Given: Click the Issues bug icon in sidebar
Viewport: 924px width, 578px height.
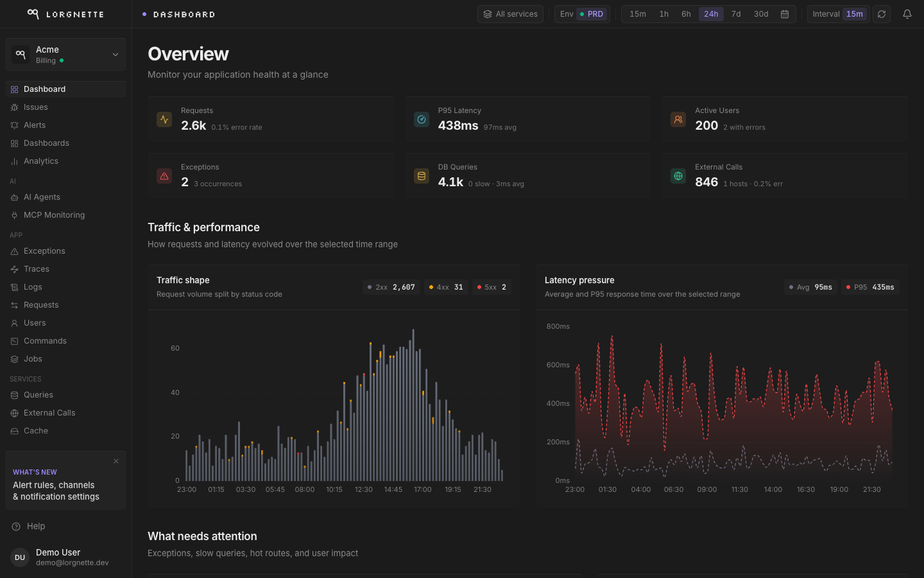Looking at the screenshot, I should (14, 107).
